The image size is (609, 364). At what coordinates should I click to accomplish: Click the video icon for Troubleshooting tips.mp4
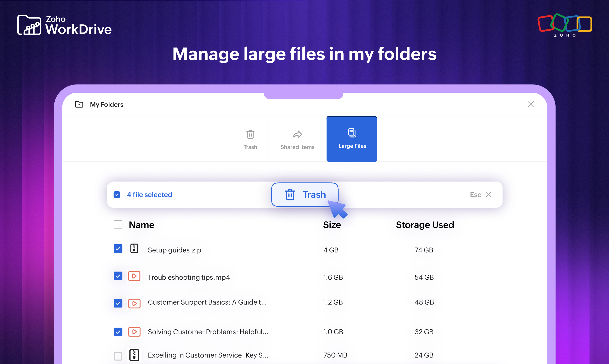pos(134,276)
